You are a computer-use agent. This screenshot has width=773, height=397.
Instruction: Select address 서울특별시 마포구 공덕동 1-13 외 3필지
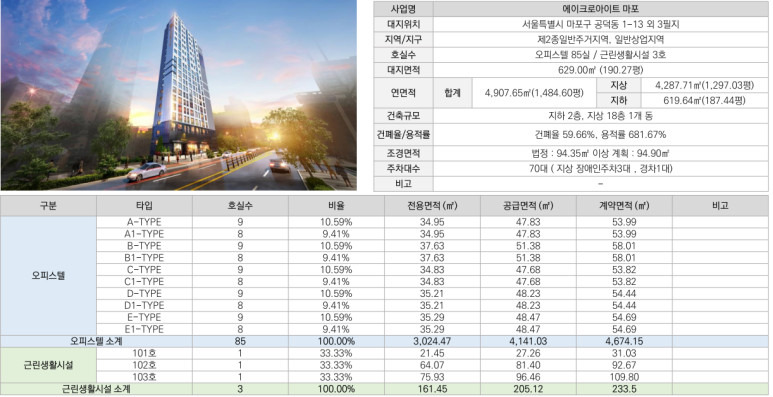pos(600,24)
